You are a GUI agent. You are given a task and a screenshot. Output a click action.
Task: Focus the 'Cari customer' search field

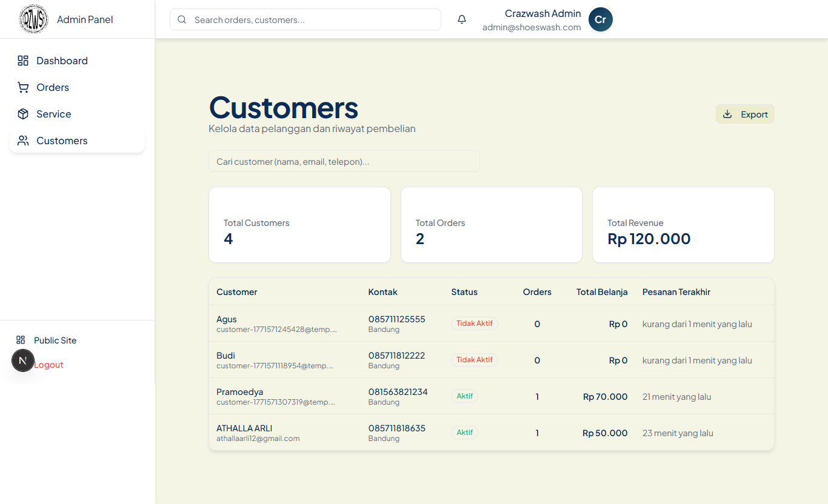(344, 161)
